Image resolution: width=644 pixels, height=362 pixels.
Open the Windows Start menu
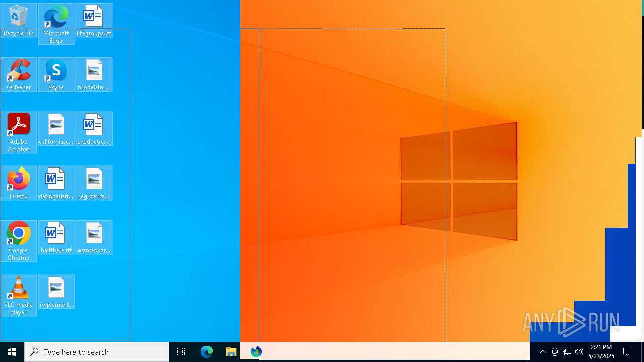pos(12,352)
